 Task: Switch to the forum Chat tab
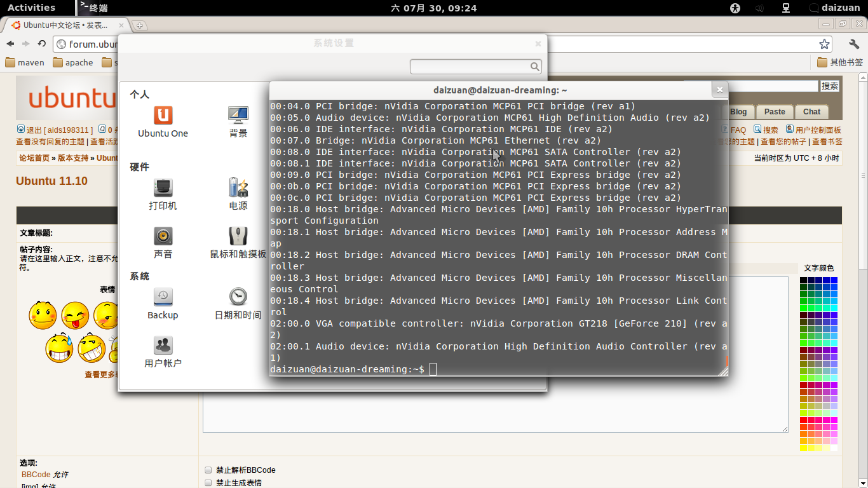coord(811,112)
